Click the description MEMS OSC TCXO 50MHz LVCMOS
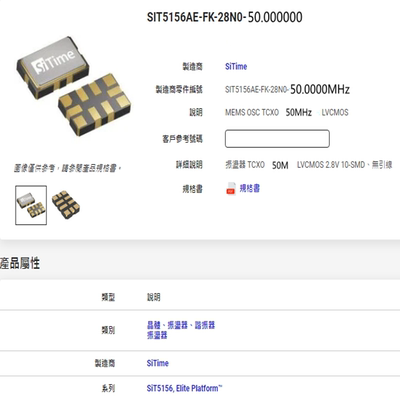This screenshot has height=400, width=400. pyautogui.click(x=287, y=112)
